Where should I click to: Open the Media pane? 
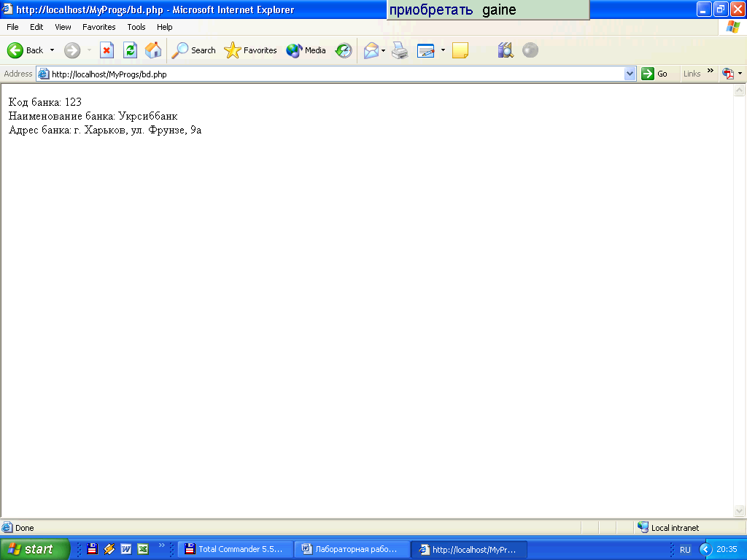[x=306, y=50]
